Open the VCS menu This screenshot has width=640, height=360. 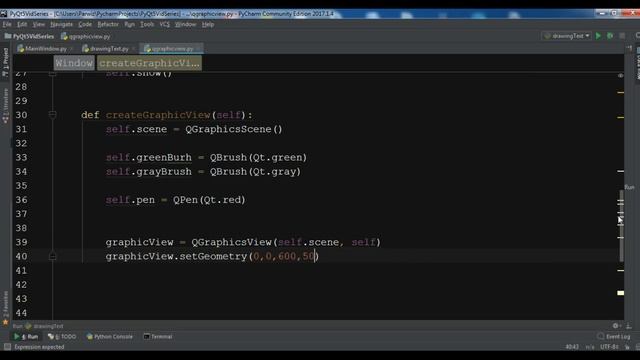point(164,24)
